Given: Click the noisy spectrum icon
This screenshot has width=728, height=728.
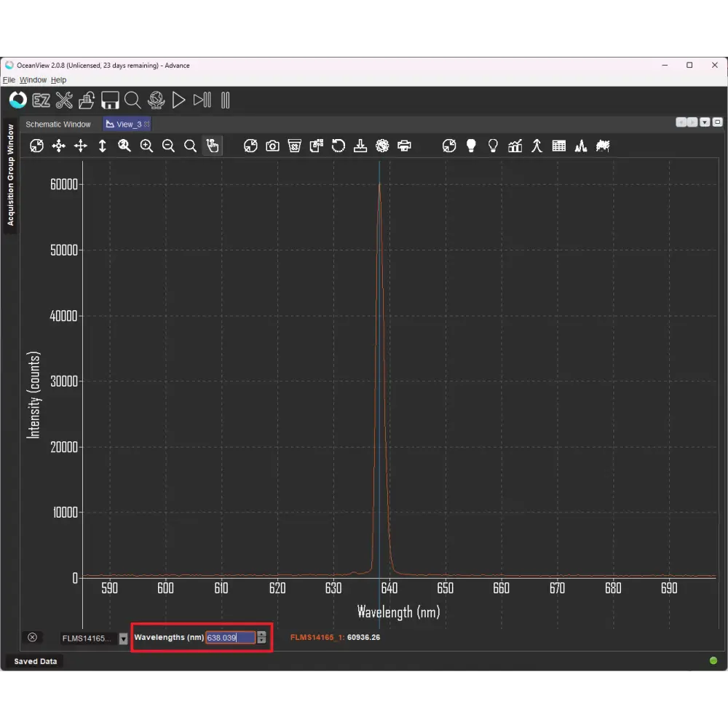Looking at the screenshot, I should [x=603, y=146].
